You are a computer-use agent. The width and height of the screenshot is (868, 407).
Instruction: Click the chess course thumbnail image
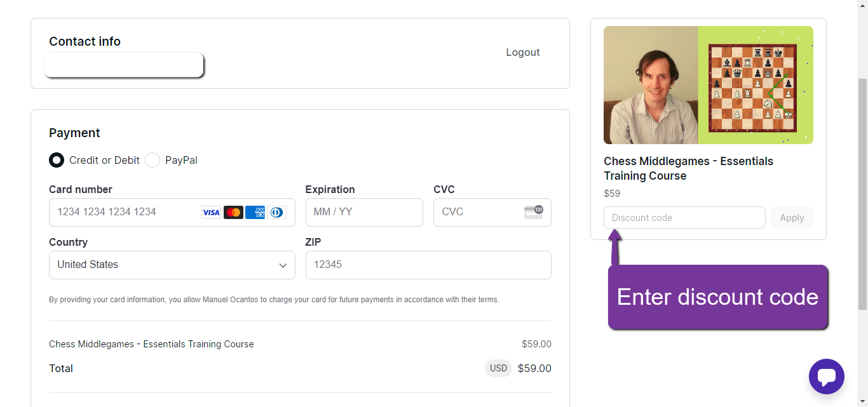pos(708,85)
